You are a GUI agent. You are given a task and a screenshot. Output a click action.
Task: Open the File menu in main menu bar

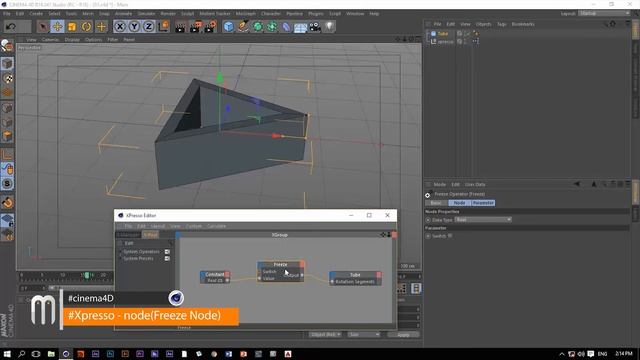[x=7, y=13]
